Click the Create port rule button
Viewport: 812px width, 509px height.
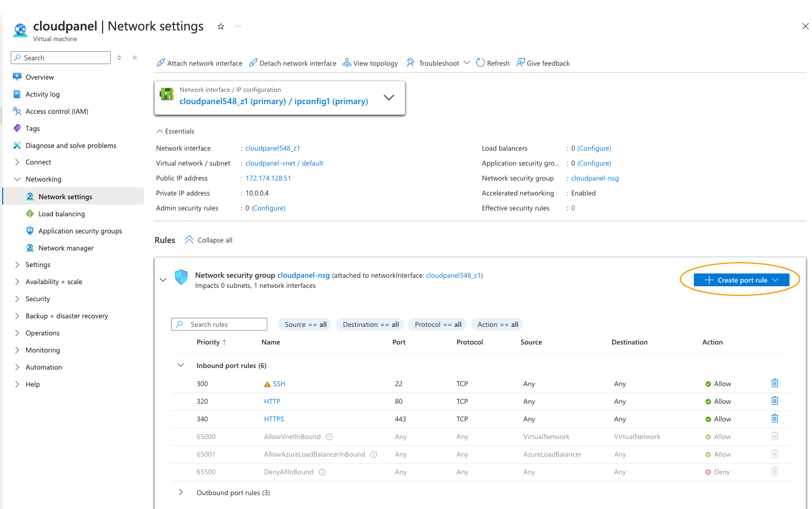click(741, 280)
